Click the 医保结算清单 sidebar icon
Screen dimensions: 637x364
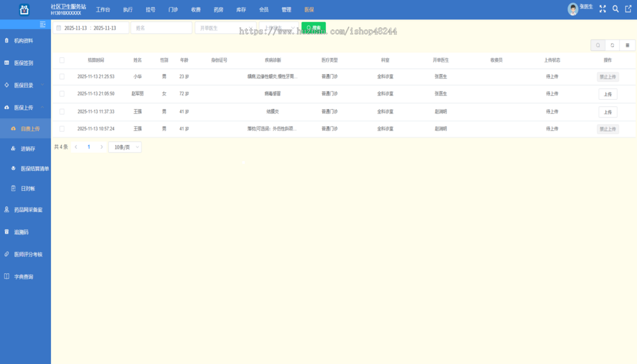13,168
